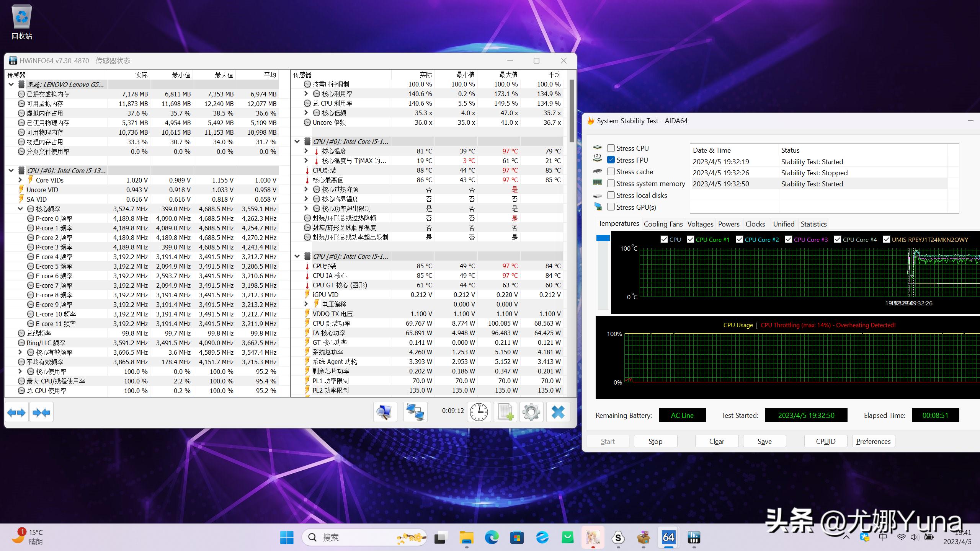Viewport: 980px width, 551px height.
Task: Open AIDA64 from the taskbar
Action: [x=668, y=537]
